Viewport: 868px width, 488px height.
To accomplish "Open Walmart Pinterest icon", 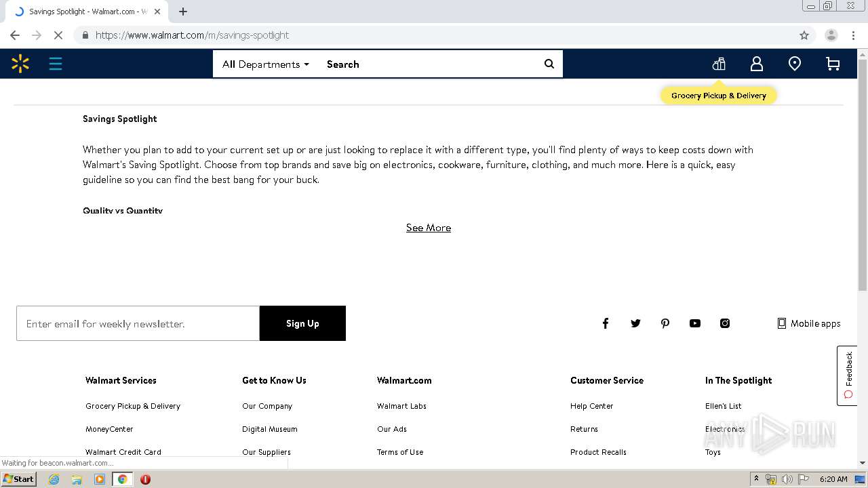I will 665,323.
